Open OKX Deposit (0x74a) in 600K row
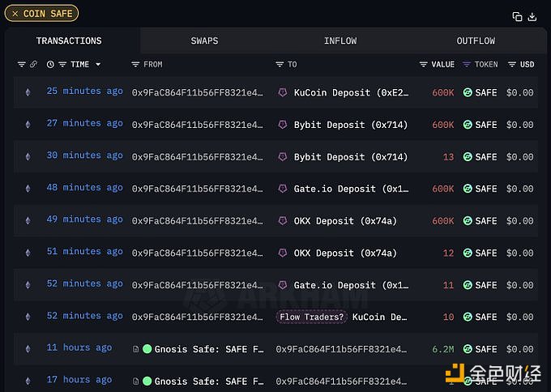 click(345, 221)
